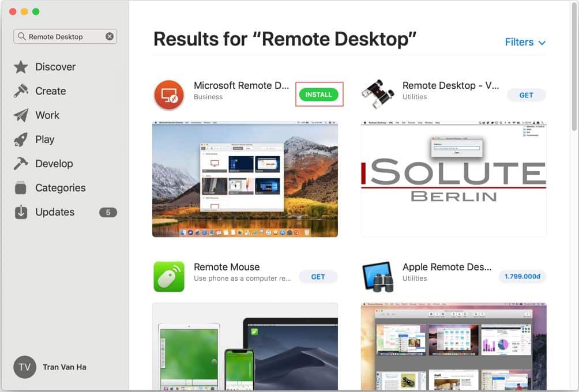
Task: Buy Apple Remote Desktop for 1.799.000đ
Action: (522, 277)
